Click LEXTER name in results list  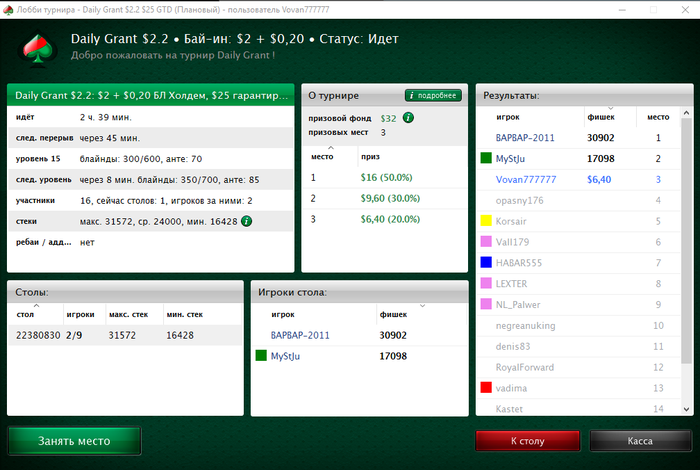tap(512, 284)
